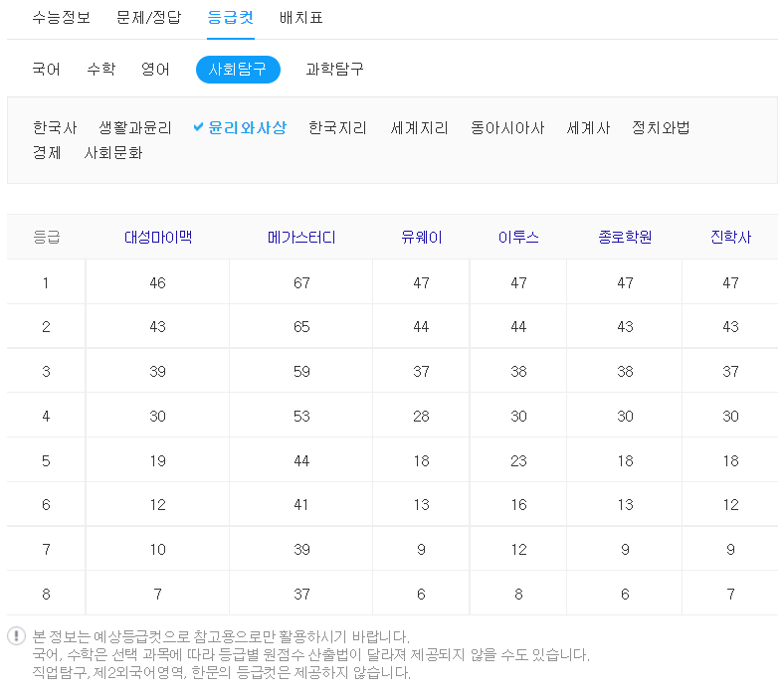This screenshot has width=784, height=694.
Task: Click the exclamation info icon in notice
Action: [x=17, y=636]
